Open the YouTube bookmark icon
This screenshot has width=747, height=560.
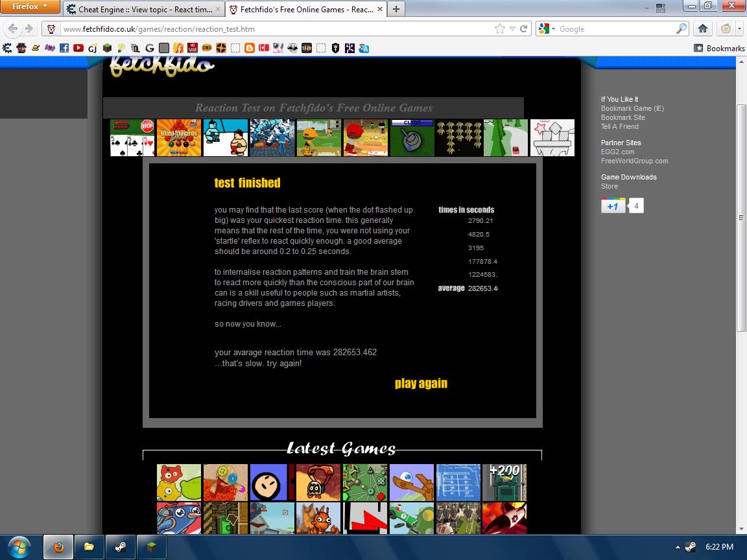point(78,48)
